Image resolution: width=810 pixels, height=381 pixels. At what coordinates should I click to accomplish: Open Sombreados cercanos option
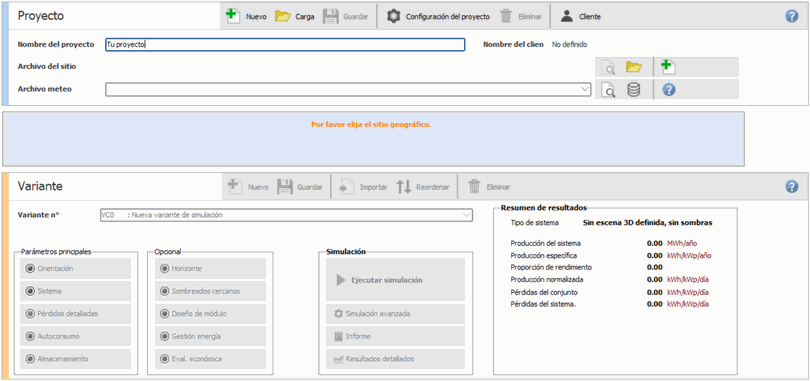tap(210, 291)
